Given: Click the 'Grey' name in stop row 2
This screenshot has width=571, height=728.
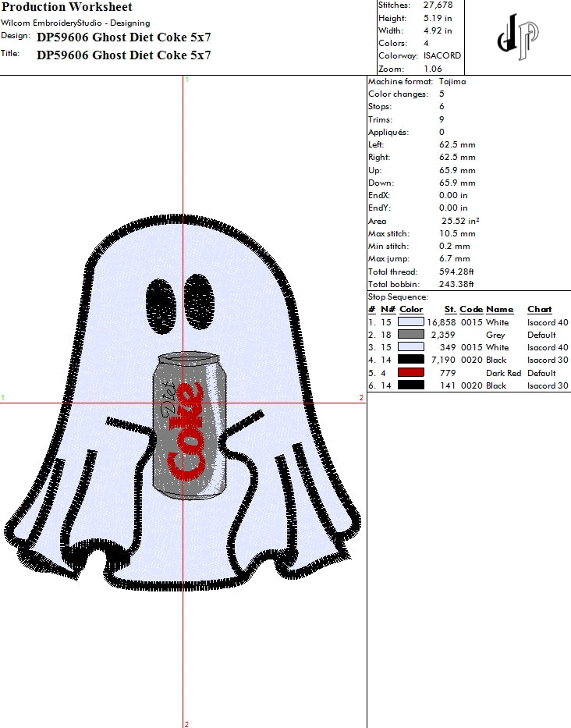Looking at the screenshot, I should (495, 335).
